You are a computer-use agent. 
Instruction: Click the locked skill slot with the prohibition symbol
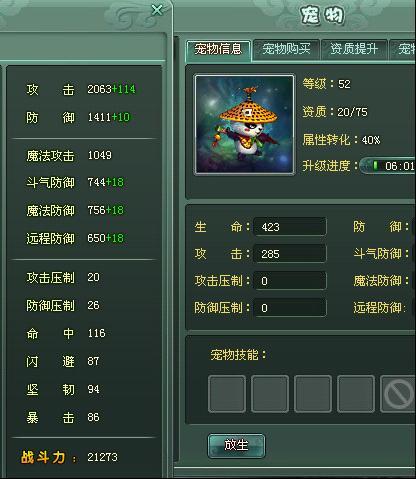click(x=398, y=394)
